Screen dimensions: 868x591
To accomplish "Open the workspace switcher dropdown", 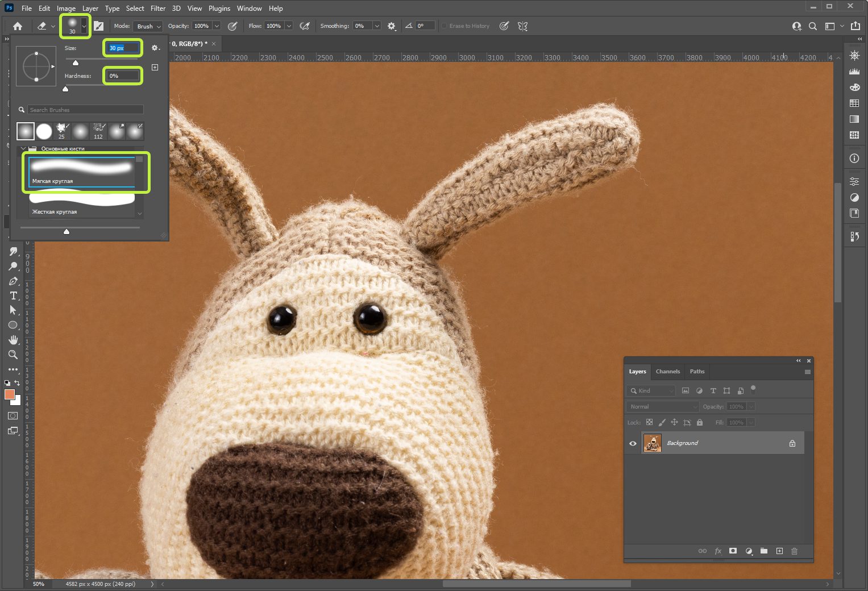I will coord(834,26).
